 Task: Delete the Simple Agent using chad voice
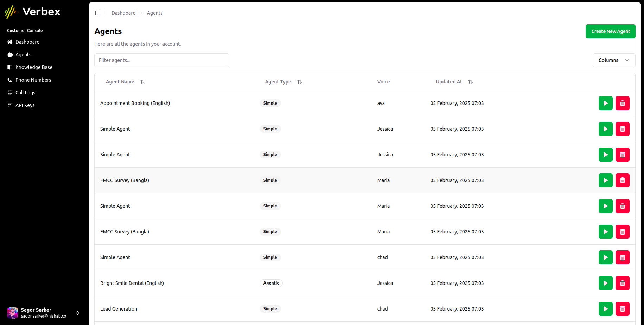[622, 257]
